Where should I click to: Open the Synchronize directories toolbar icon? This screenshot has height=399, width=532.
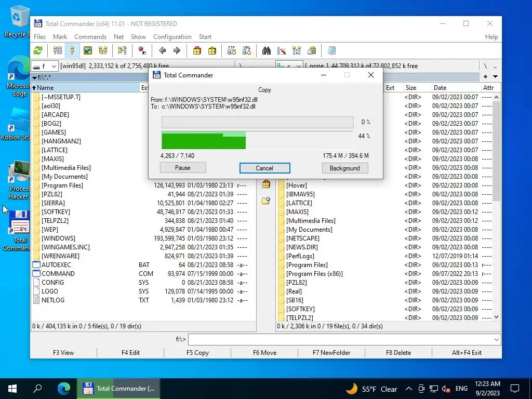pyautogui.click(x=297, y=50)
